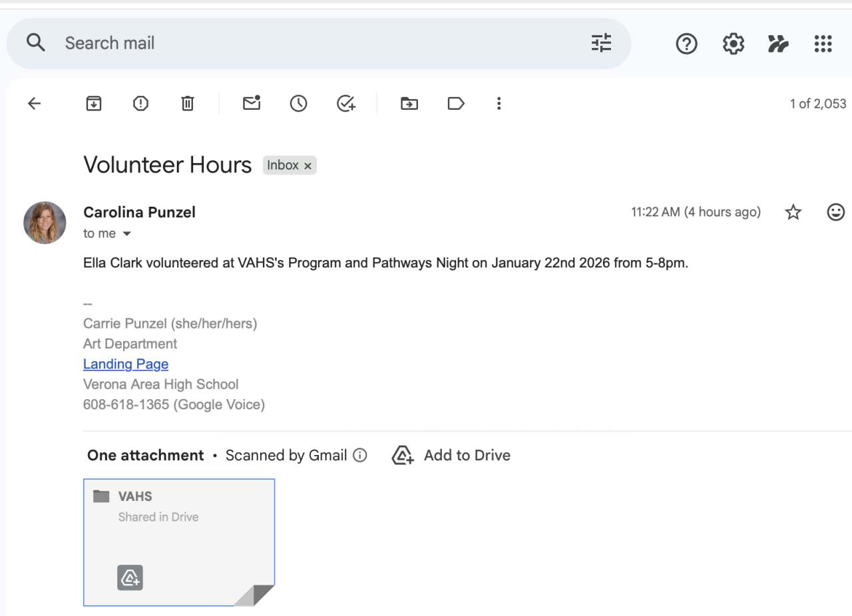Viewport: 852px width, 616px height.
Task: Report this email as spam
Action: click(140, 104)
